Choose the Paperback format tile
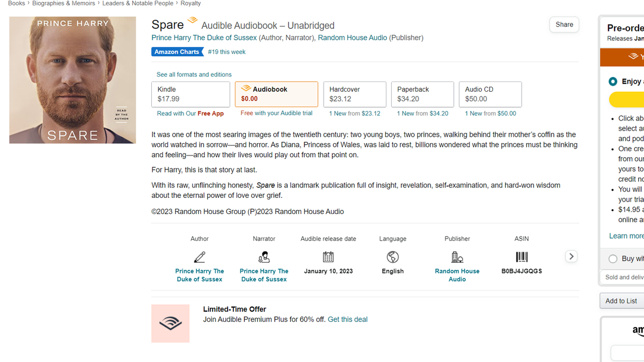644x362 pixels. pyautogui.click(x=422, y=94)
